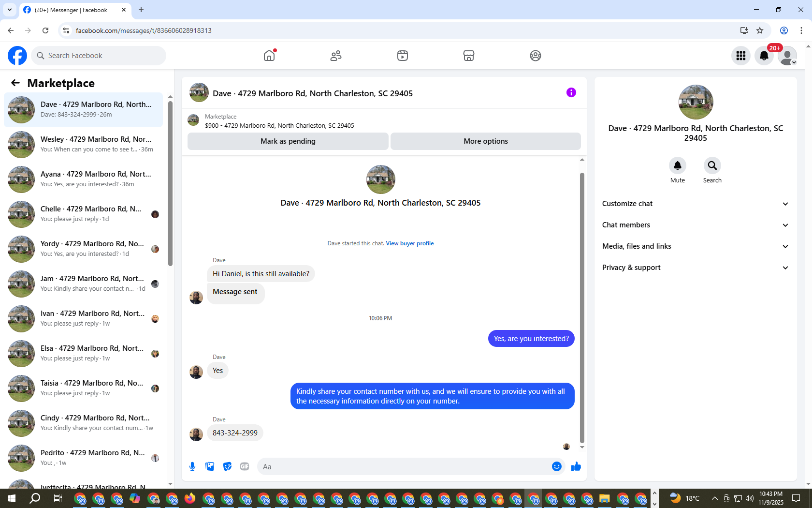The height and width of the screenshot is (508, 812).
Task: Click the listing thumbnail in the right panel
Action: coord(696,102)
